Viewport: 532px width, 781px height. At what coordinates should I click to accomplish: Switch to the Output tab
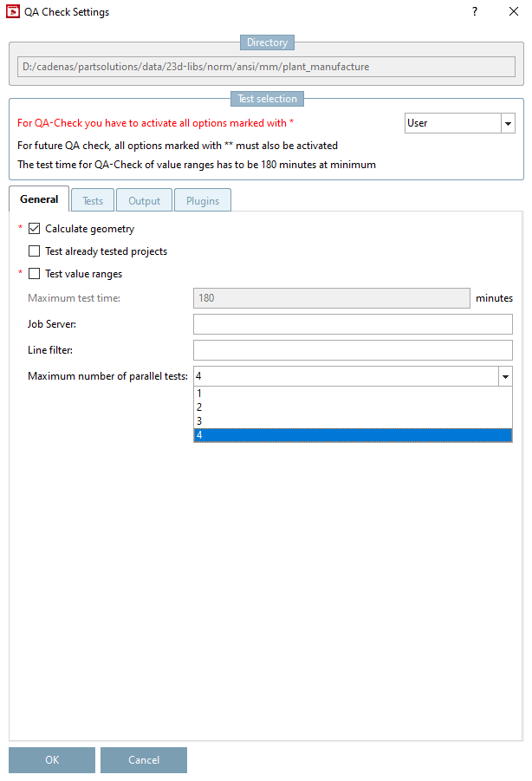(145, 201)
